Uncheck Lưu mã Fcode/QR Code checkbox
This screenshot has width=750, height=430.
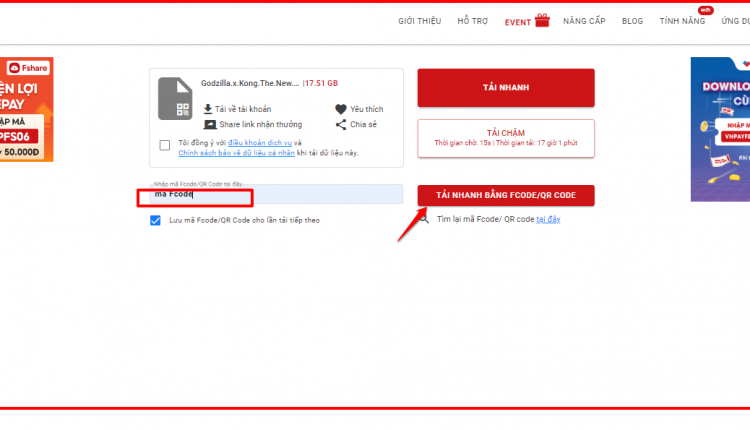155,220
